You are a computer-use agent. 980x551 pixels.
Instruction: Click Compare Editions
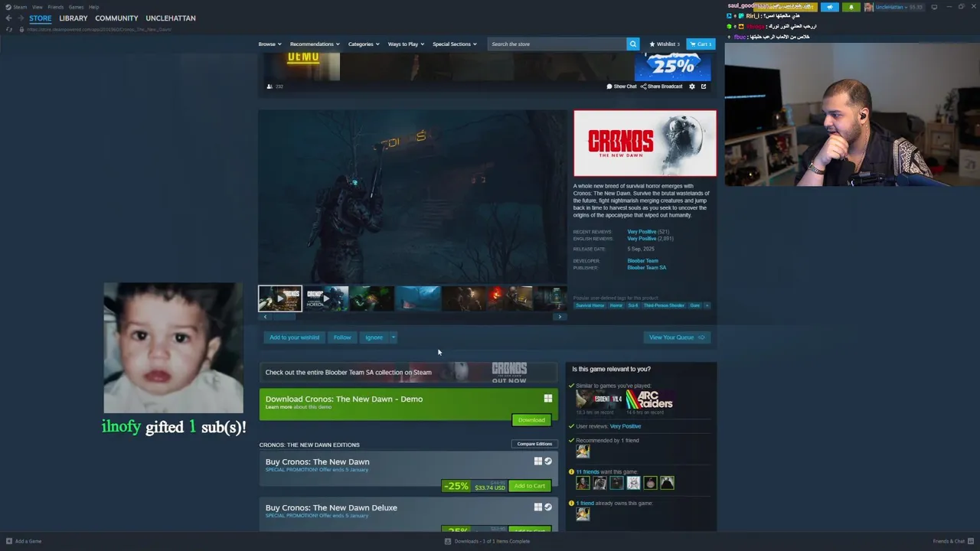[534, 444]
